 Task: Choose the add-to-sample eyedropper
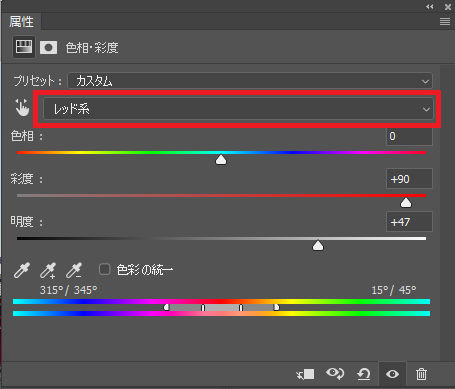(x=48, y=270)
